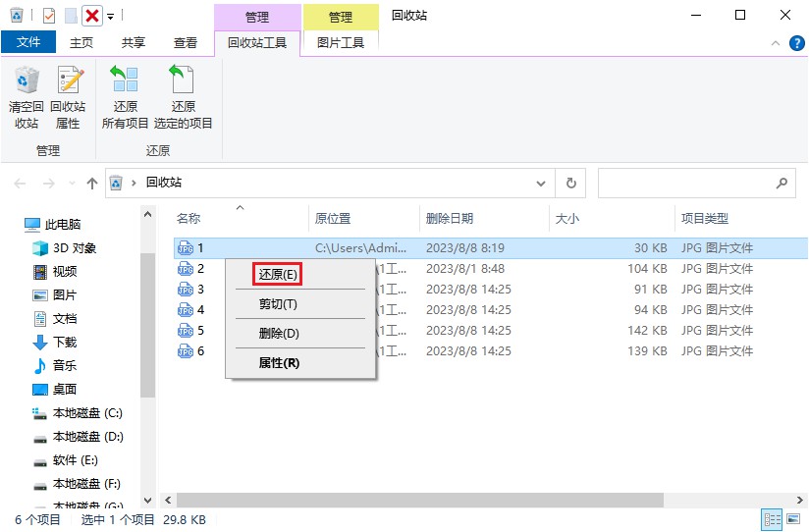This screenshot has height=532, width=809.
Task: Refresh the Recycle Bin view
Action: click(570, 184)
